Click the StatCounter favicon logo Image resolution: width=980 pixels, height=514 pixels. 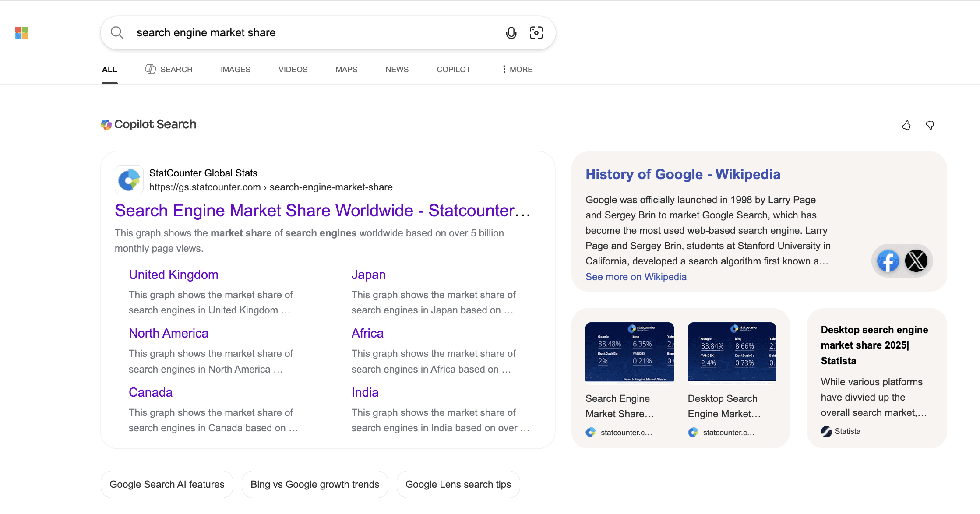(129, 180)
